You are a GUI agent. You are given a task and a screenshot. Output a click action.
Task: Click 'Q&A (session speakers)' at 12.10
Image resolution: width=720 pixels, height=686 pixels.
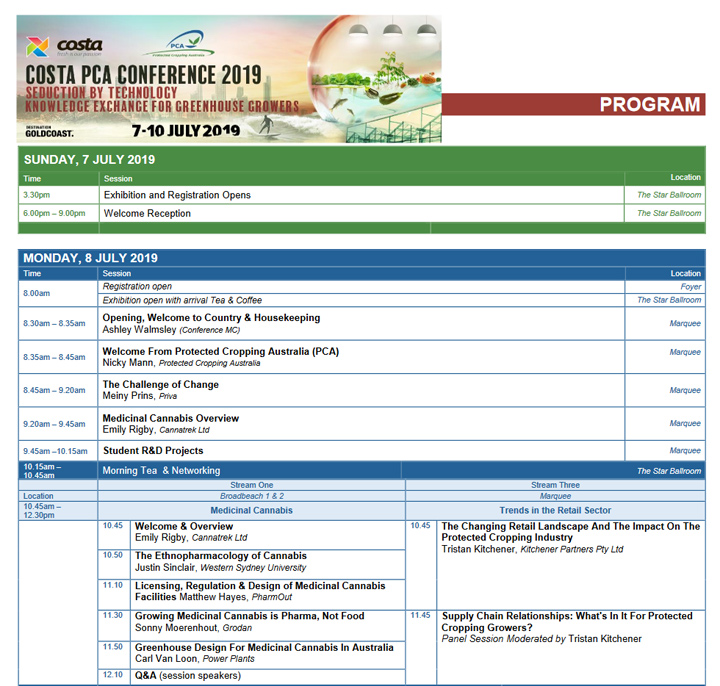[x=188, y=676]
